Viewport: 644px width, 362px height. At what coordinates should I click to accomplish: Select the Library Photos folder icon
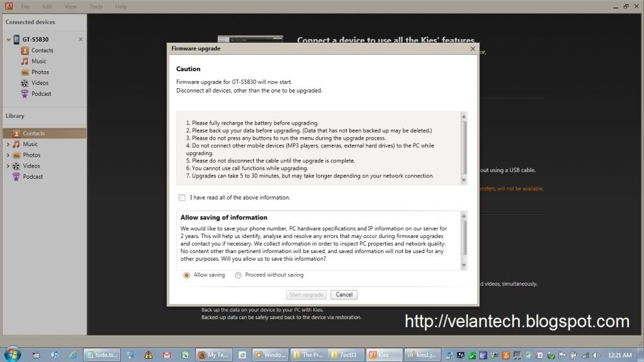16,156
